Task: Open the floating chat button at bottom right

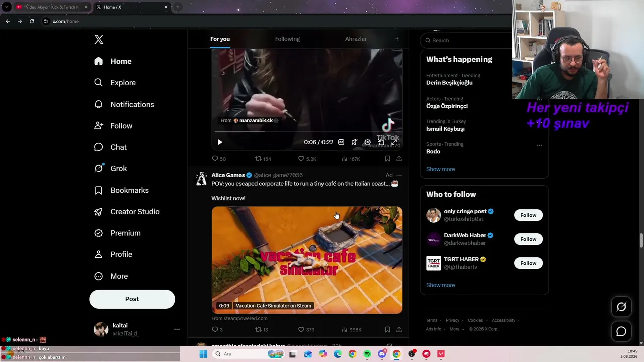Action: (x=621, y=332)
